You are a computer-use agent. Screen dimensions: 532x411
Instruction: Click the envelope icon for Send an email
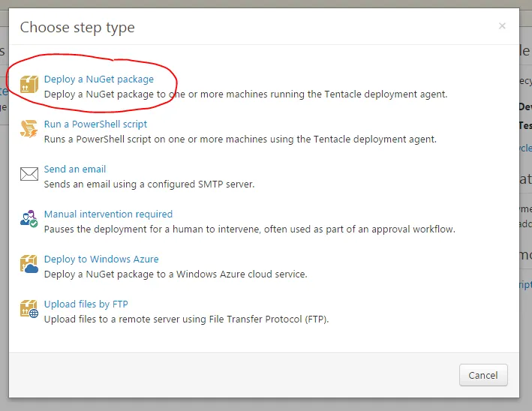click(x=29, y=175)
